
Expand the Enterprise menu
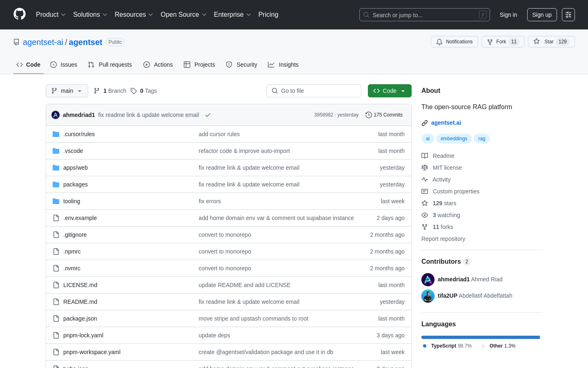coord(232,15)
